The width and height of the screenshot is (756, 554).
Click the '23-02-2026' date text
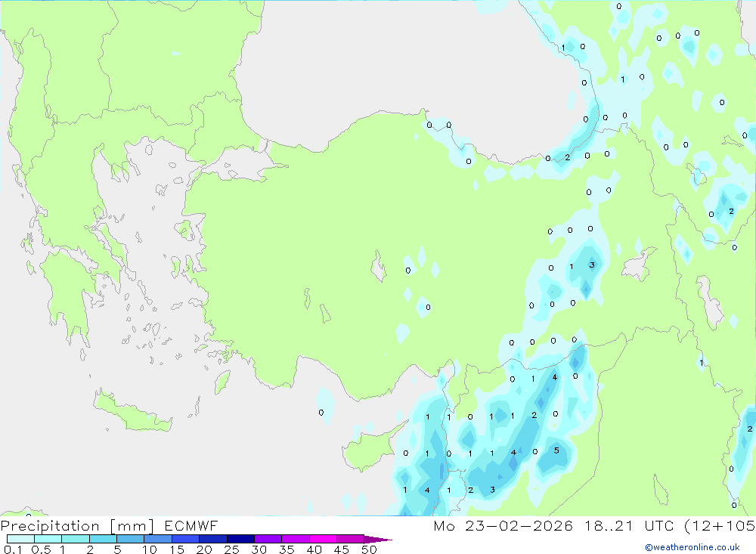click(x=519, y=525)
